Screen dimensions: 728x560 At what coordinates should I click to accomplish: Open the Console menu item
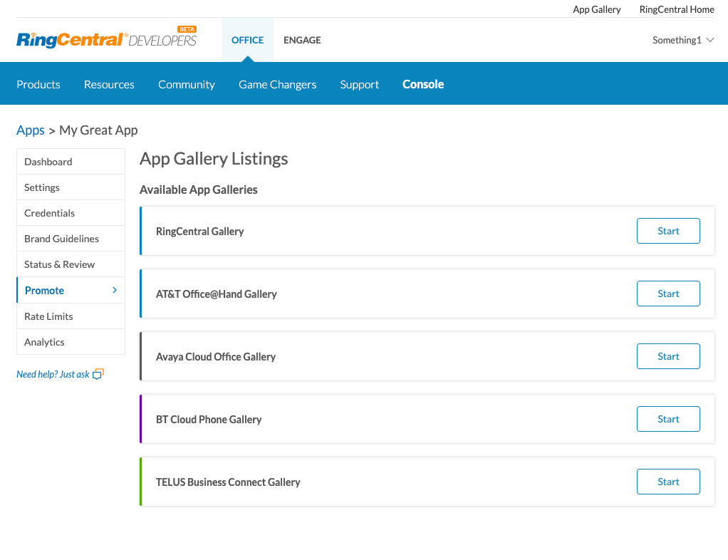tap(423, 84)
